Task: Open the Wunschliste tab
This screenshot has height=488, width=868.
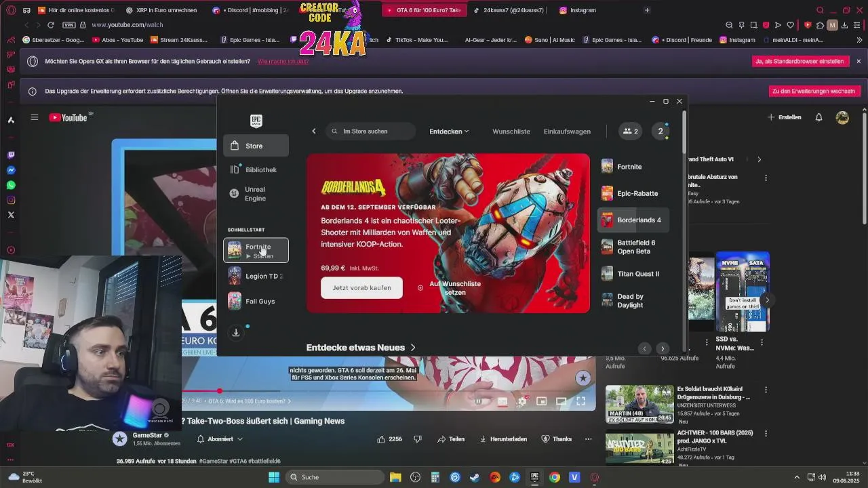Action: 511,131
